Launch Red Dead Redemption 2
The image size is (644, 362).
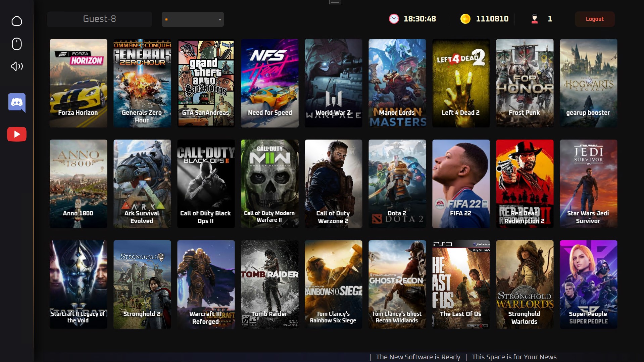click(525, 184)
